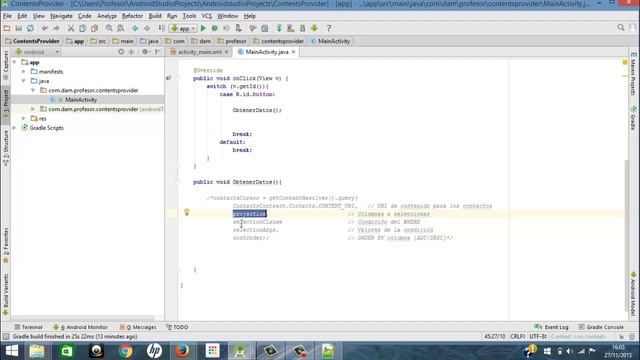Click the Open folder toolbar icon
Viewport: 640px width, 360px height.
point(7,28)
